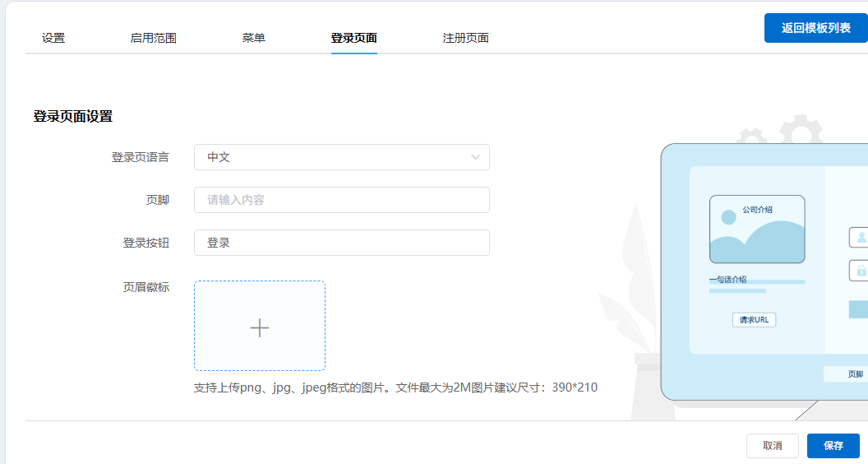Click the 一句话介绍 text in preview
The image size is (868, 464).
728,280
